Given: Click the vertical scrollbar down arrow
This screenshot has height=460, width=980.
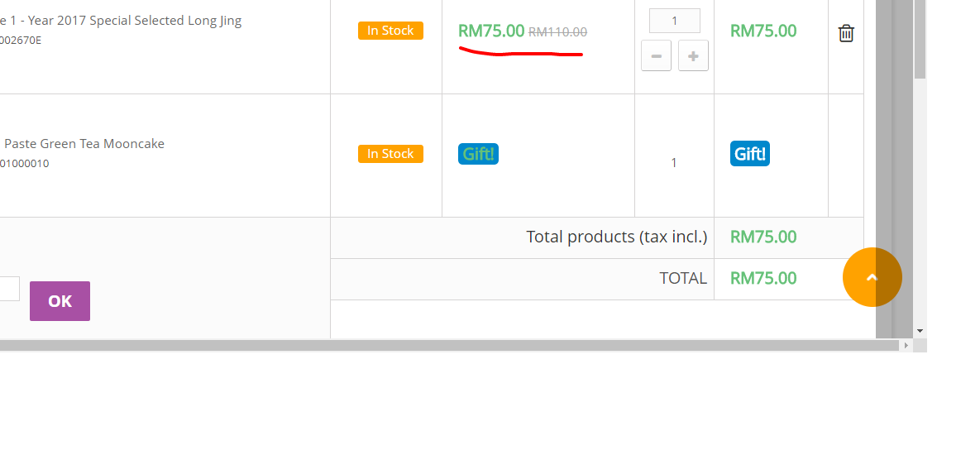Looking at the screenshot, I should [x=920, y=331].
